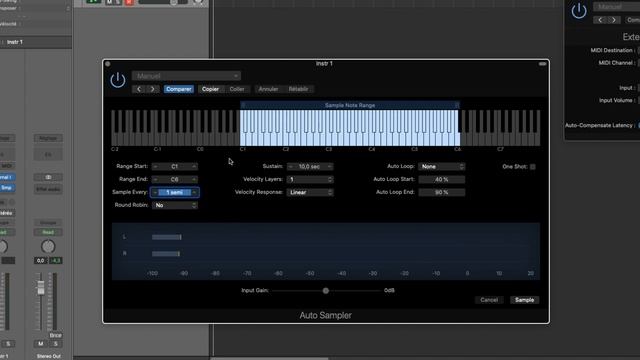Go to next preset with right arrow
The height and width of the screenshot is (360, 640).
pyautogui.click(x=153, y=89)
